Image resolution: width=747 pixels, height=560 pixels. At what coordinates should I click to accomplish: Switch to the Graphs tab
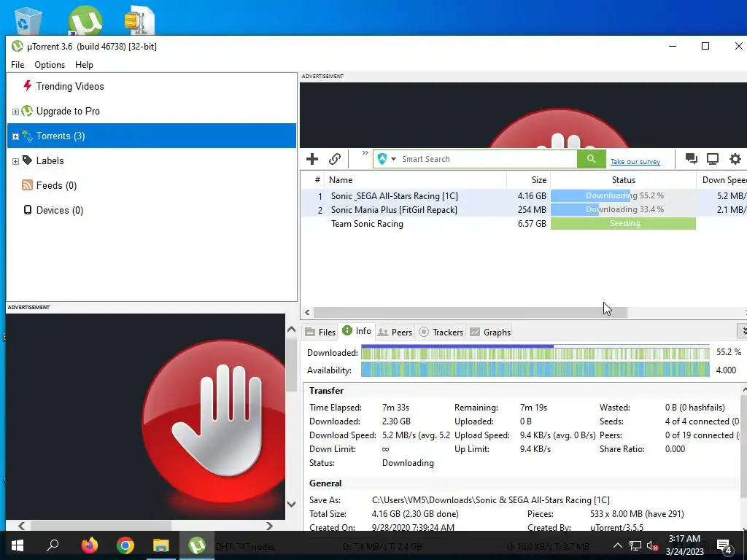pyautogui.click(x=490, y=332)
